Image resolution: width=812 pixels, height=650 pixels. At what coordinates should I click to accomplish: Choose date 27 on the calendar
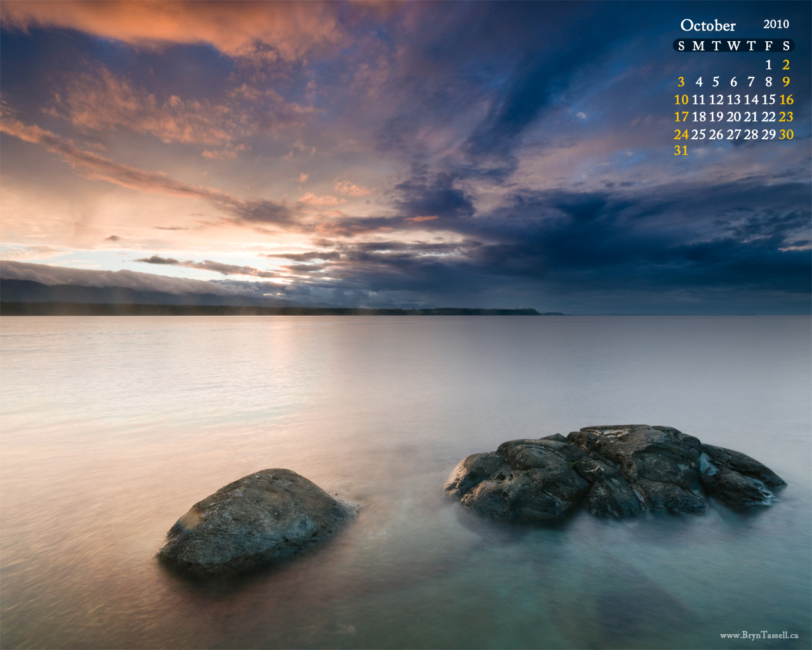click(x=733, y=135)
